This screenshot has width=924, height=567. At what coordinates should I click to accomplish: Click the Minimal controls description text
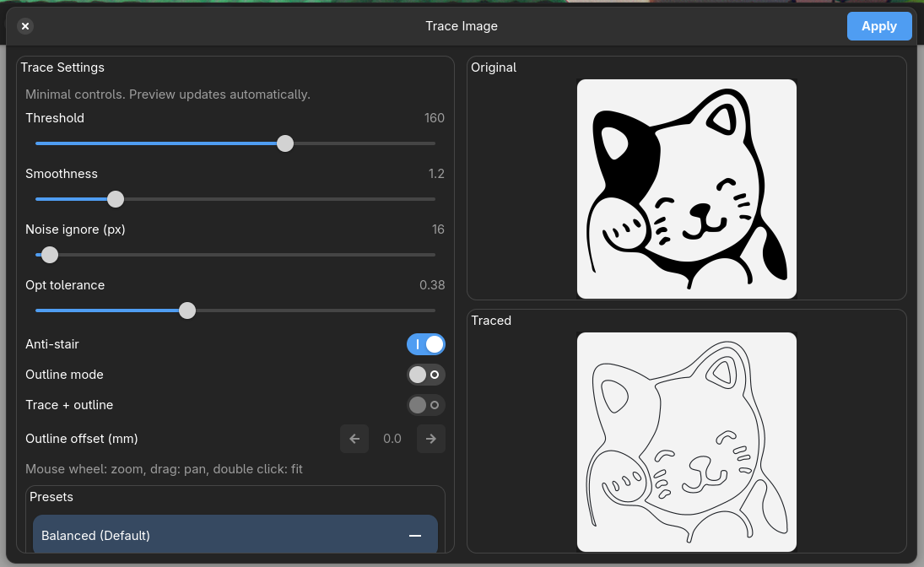pyautogui.click(x=168, y=94)
